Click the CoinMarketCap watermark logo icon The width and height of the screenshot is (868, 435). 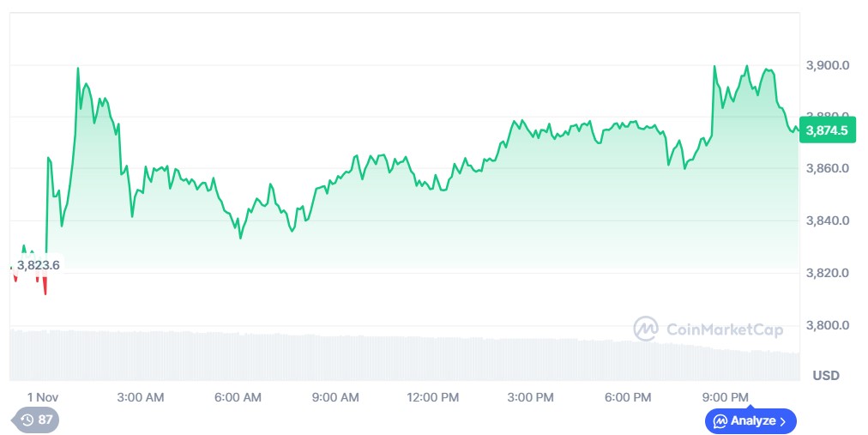click(646, 329)
